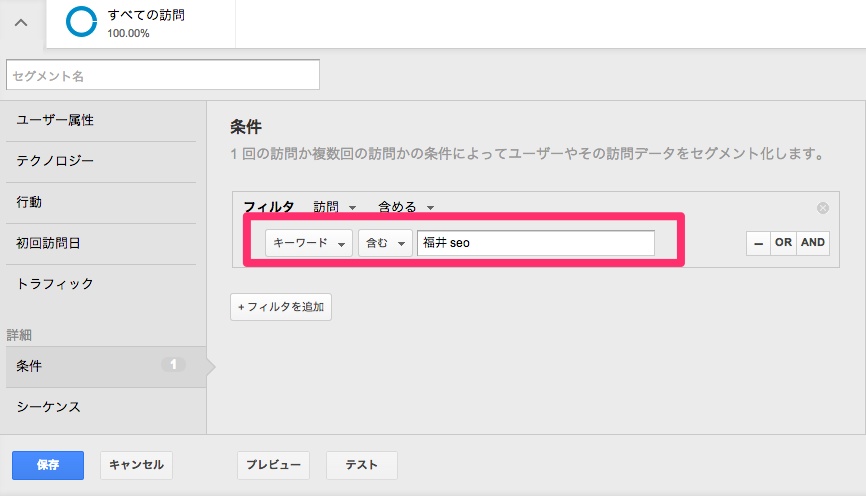This screenshot has width=866, height=496.
Task: Expand the 訪問 filter scope dropdown
Action: 335,208
